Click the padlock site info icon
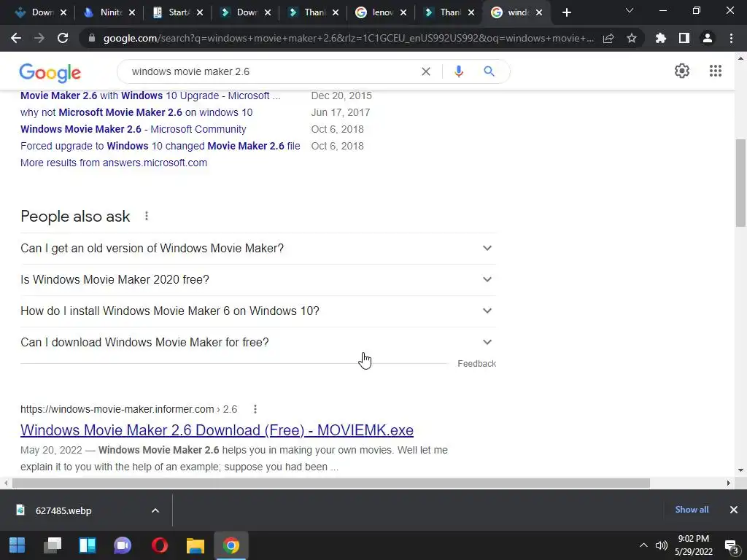 92,38
